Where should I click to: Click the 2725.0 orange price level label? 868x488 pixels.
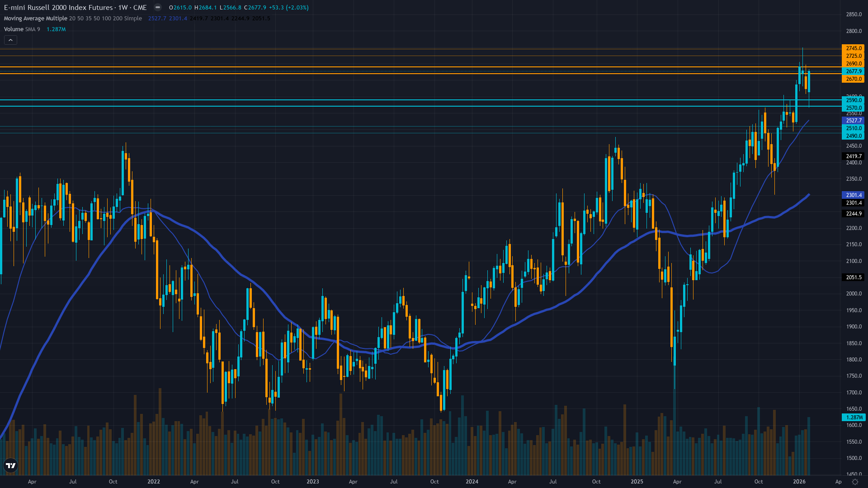pyautogui.click(x=853, y=56)
